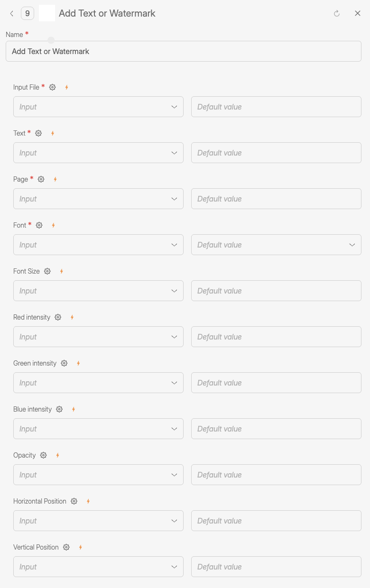Image resolution: width=370 pixels, height=588 pixels.
Task: Toggle dynamic value lightning for Opacity
Action: pyautogui.click(x=57, y=455)
